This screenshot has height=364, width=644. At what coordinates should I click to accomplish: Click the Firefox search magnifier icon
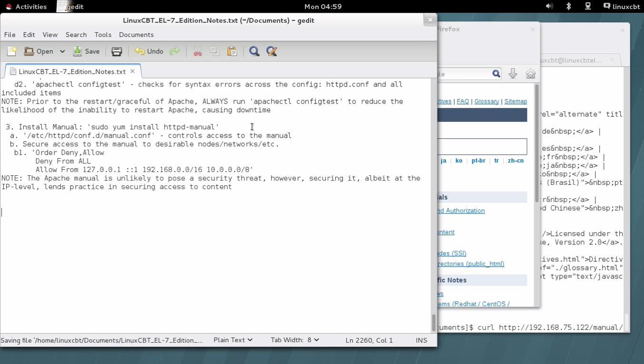(x=496, y=74)
